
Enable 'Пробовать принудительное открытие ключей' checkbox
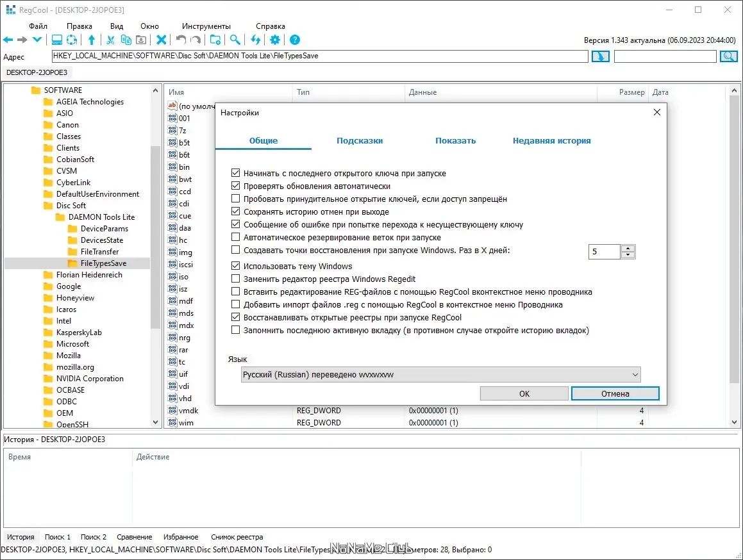coord(235,199)
